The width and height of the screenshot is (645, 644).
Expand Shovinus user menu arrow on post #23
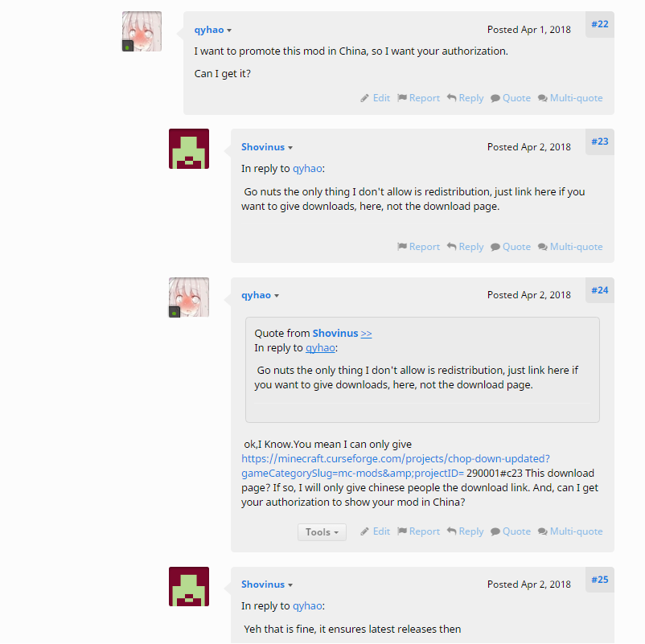coord(290,148)
